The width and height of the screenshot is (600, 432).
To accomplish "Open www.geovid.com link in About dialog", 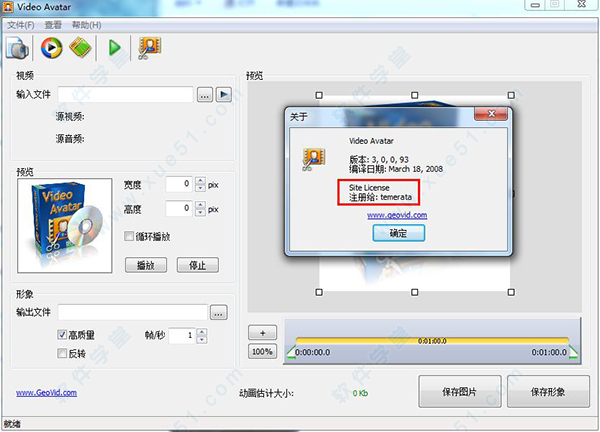I will click(x=397, y=215).
